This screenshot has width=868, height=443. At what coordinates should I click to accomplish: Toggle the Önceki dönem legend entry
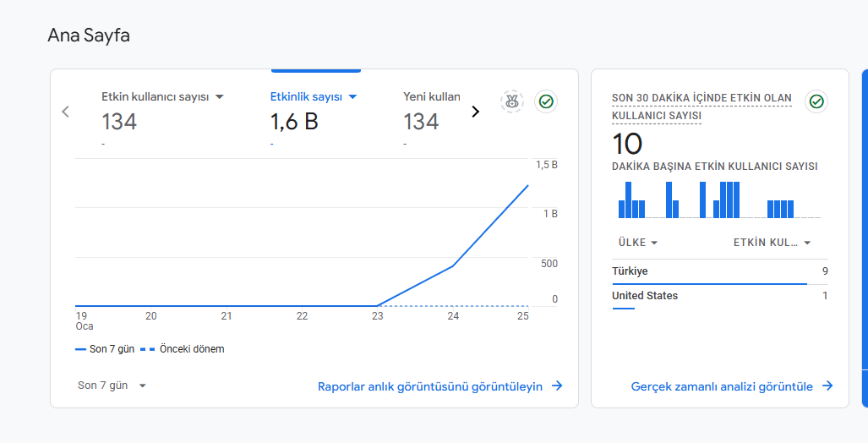(183, 349)
